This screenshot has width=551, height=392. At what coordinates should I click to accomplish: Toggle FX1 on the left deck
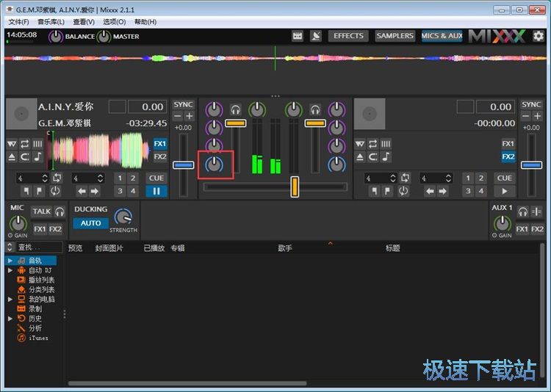160,144
